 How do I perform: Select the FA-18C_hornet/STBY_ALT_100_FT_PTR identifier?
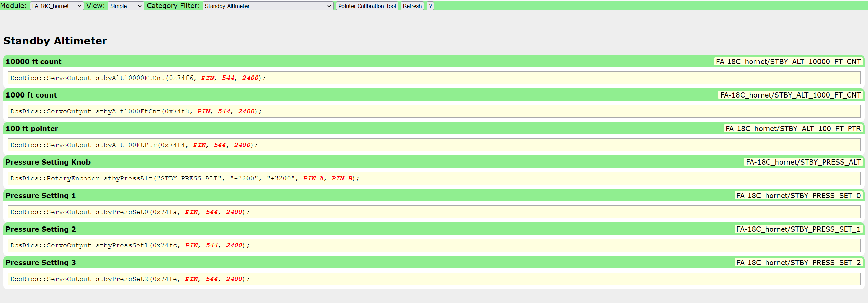793,129
